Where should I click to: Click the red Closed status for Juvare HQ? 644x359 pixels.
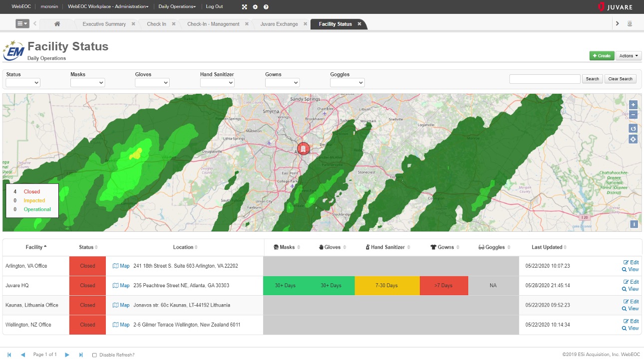(87, 286)
